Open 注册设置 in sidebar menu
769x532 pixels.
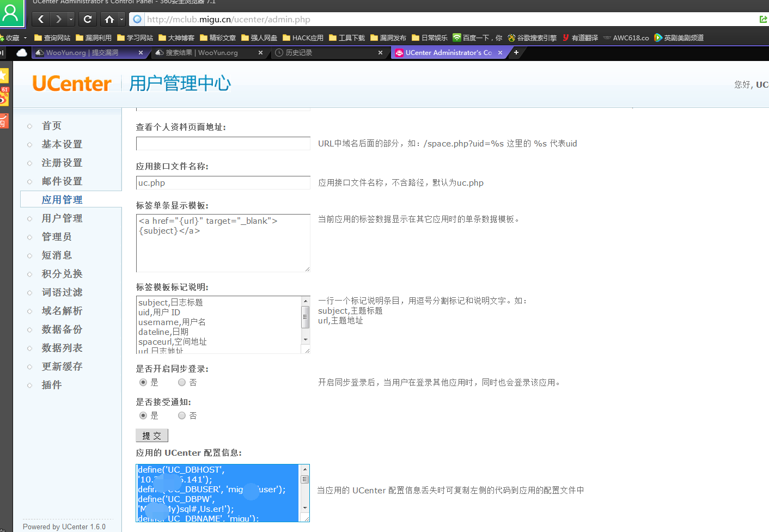(x=62, y=163)
